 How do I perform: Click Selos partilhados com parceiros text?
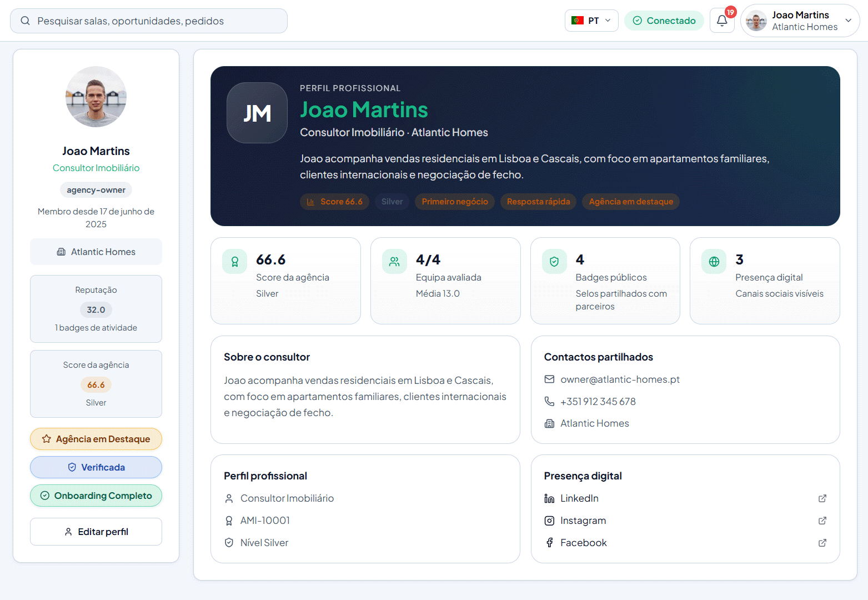[x=621, y=300]
